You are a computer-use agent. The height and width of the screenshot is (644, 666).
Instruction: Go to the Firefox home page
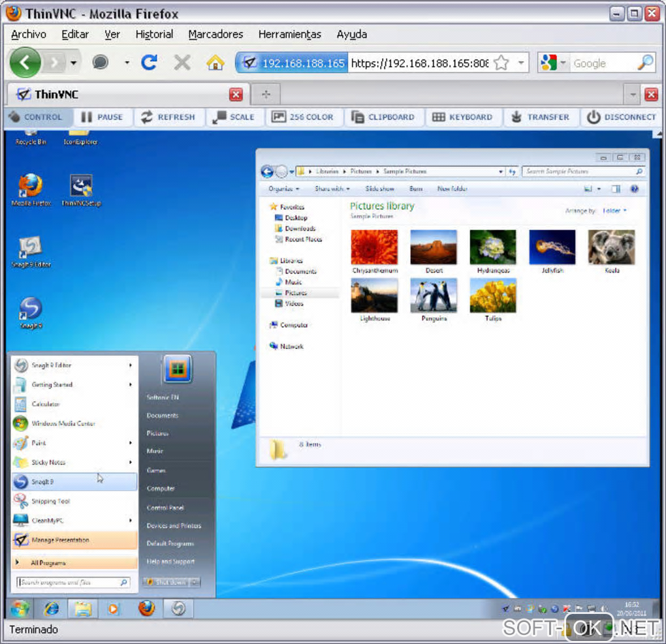click(215, 63)
